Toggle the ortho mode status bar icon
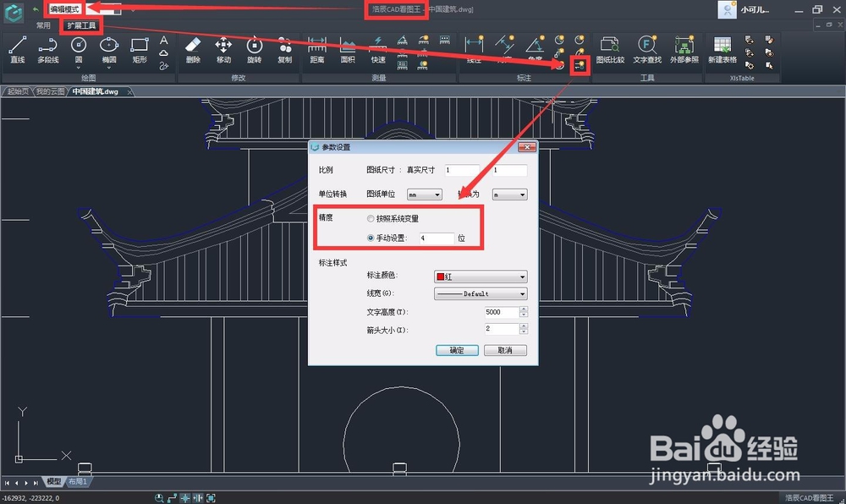The image size is (846, 504). (172, 498)
